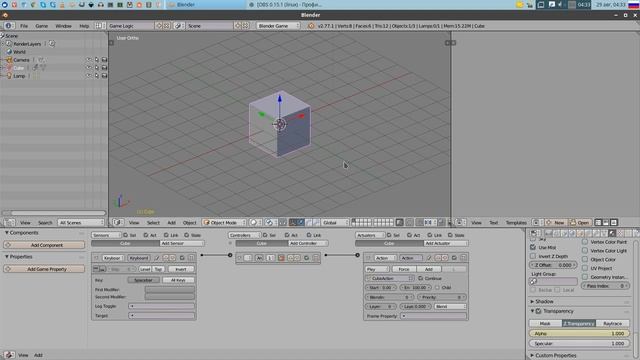Open the Play mode dropdown in Action actuator

click(x=377, y=269)
